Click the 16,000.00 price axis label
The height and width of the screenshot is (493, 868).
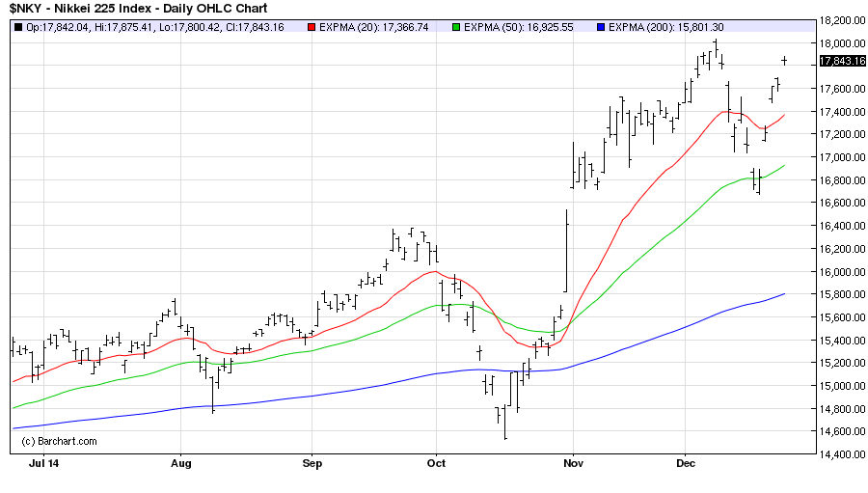tap(842, 272)
